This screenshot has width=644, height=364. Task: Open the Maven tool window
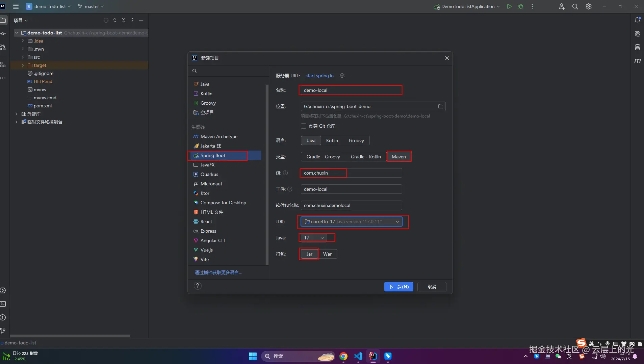[638, 61]
